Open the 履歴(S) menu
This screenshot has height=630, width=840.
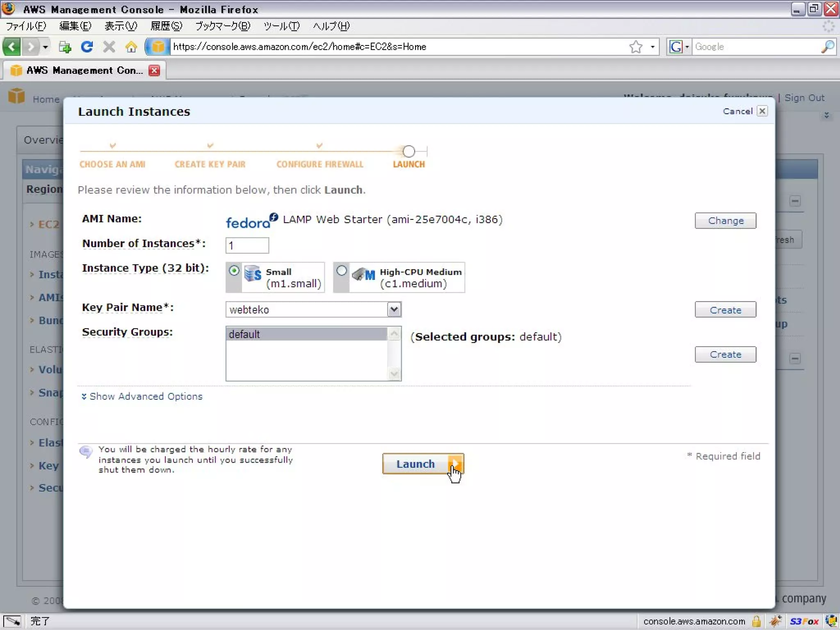166,26
